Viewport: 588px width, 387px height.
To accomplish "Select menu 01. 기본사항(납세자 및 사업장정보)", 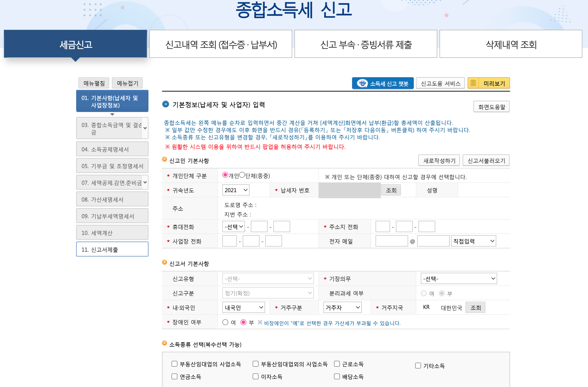I will (112, 101).
